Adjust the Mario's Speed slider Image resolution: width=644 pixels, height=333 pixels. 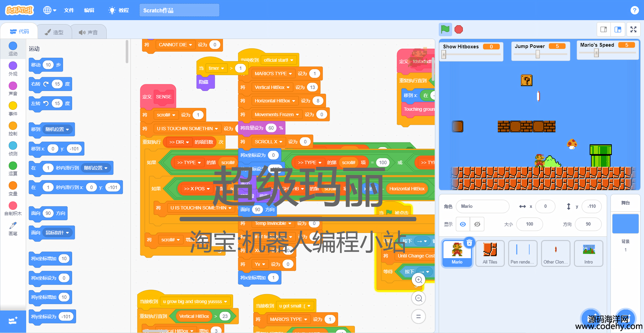click(596, 53)
